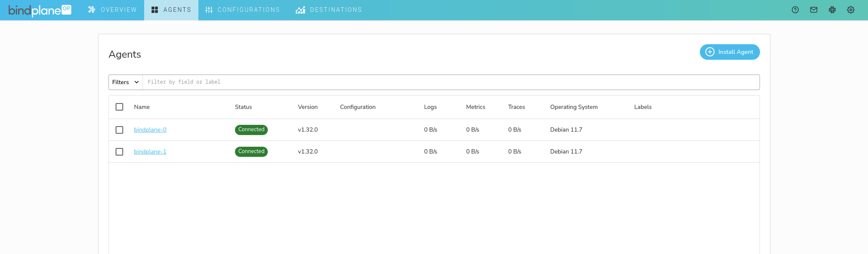Click the Operating System column header
Image resolution: width=868 pixels, height=254 pixels.
[x=574, y=107]
